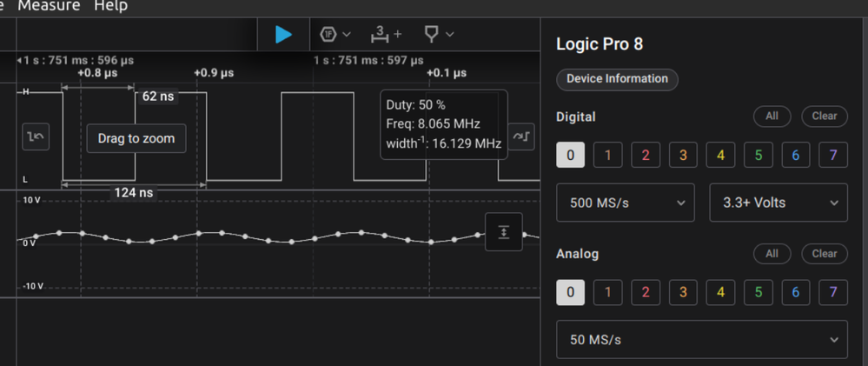This screenshot has height=366, width=868.
Task: Start capture with the blue play button
Action: click(x=283, y=34)
